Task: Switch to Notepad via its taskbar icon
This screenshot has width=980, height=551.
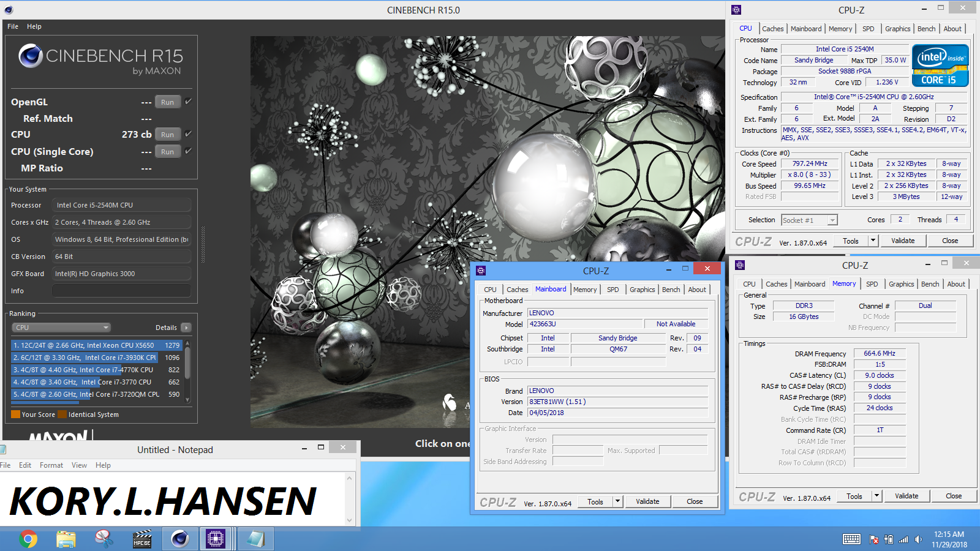Action: pos(255,539)
